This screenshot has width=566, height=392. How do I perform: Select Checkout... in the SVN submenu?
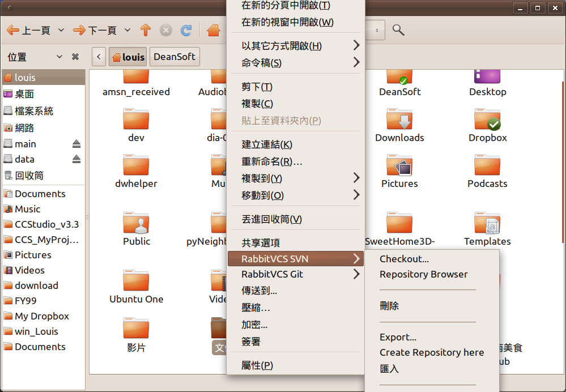click(432, 259)
